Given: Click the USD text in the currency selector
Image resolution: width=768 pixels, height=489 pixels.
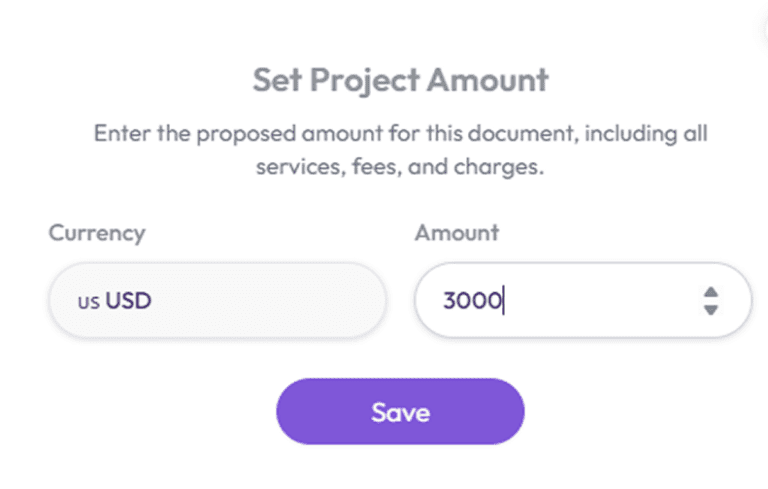Looking at the screenshot, I should point(128,300).
